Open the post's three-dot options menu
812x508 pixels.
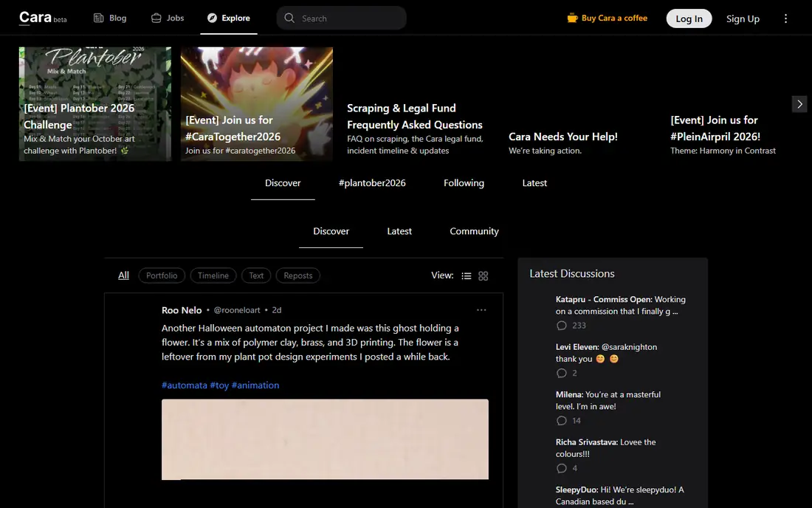[481, 310]
